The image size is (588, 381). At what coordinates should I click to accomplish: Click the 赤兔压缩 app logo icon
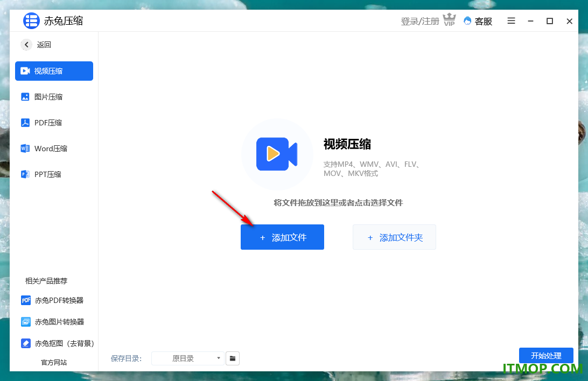[31, 20]
